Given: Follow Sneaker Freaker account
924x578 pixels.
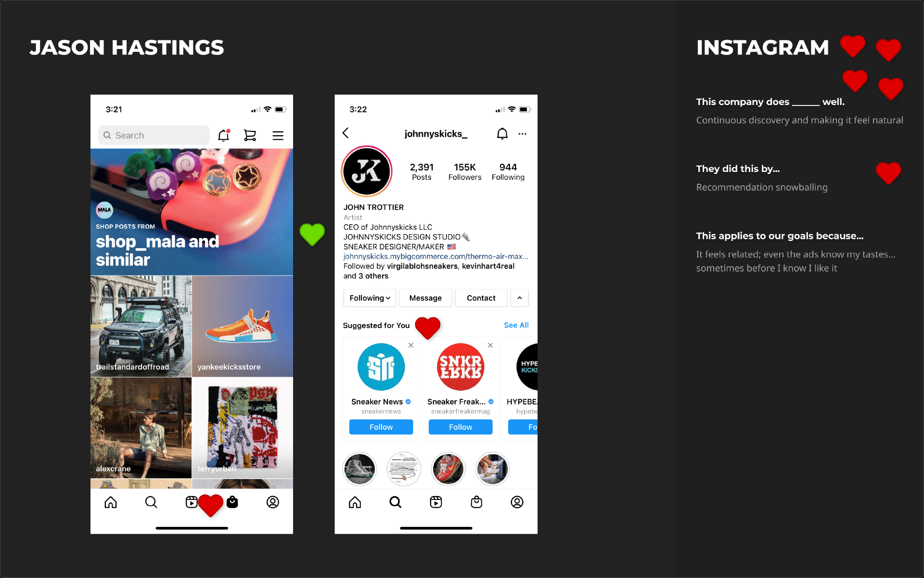Looking at the screenshot, I should click(461, 426).
